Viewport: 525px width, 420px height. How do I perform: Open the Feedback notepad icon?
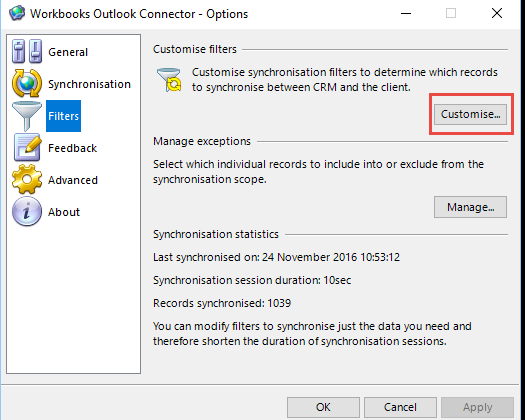27,147
